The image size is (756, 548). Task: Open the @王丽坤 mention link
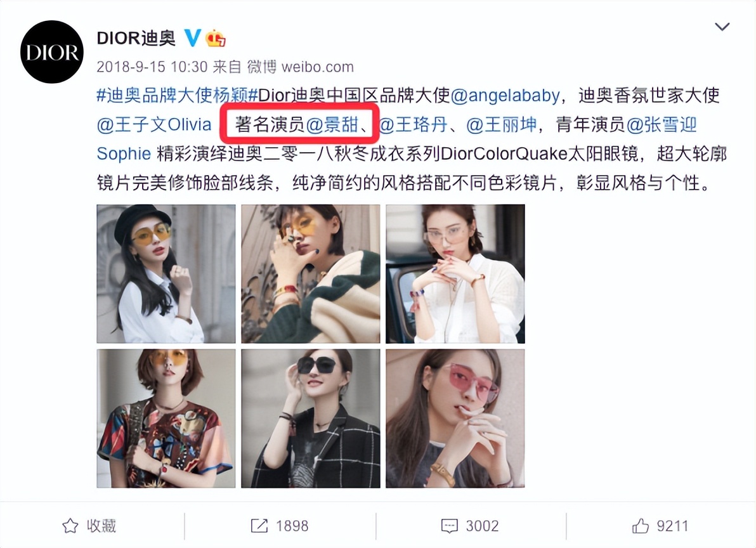(502, 125)
